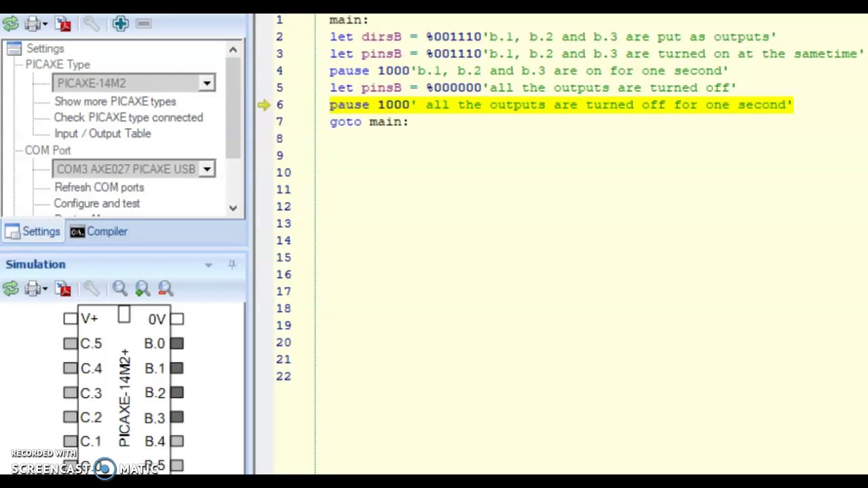Switch to the Compiler tab

coord(99,232)
